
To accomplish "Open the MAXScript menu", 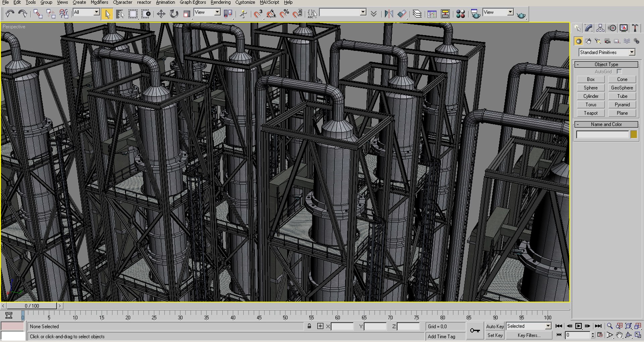I will click(269, 2).
